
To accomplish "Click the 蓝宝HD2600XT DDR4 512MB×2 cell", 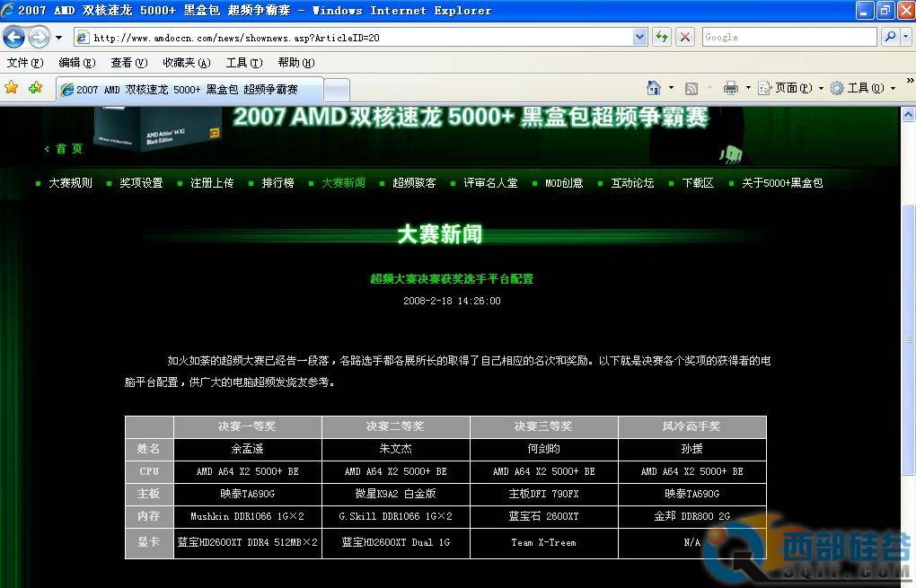I will point(247,542).
